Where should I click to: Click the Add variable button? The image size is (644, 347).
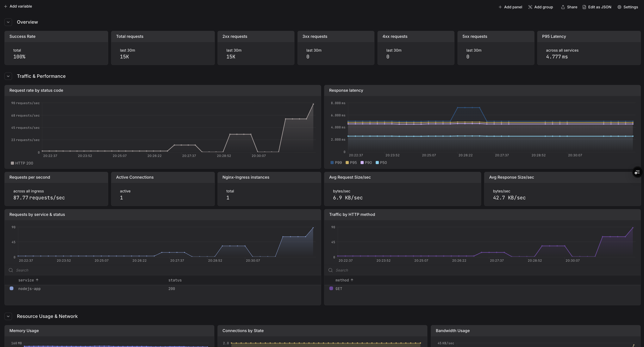(x=21, y=7)
